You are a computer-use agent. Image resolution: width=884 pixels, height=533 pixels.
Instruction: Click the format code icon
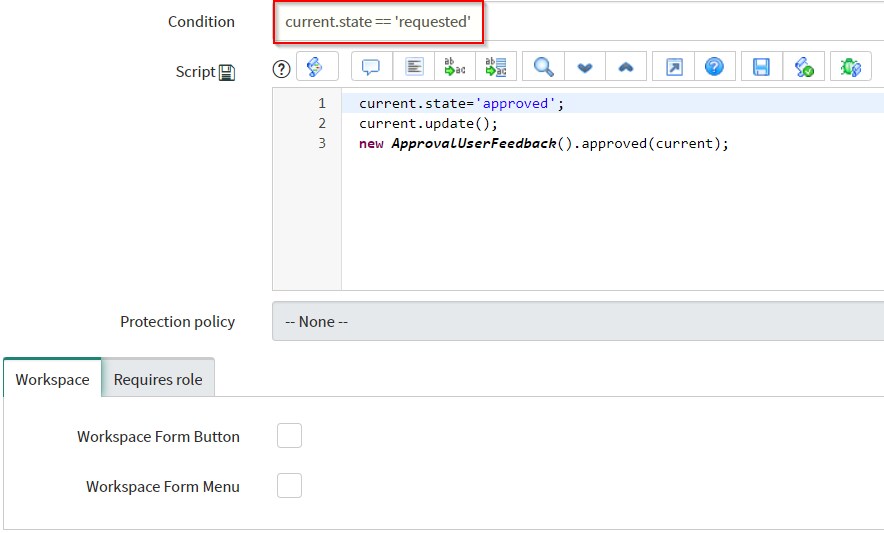[414, 67]
